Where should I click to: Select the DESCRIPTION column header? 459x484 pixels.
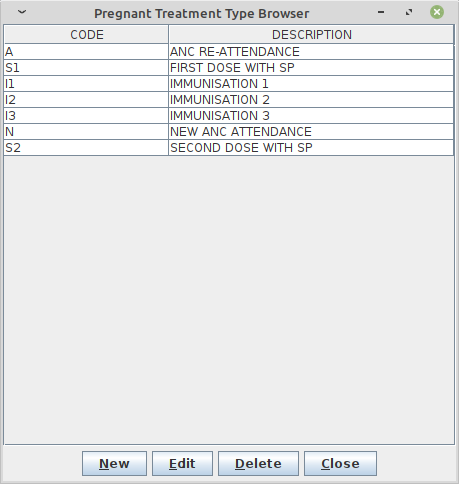coord(311,35)
